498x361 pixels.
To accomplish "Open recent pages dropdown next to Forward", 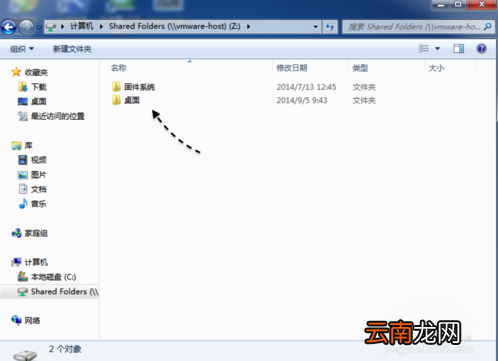I will pyautogui.click(x=39, y=27).
